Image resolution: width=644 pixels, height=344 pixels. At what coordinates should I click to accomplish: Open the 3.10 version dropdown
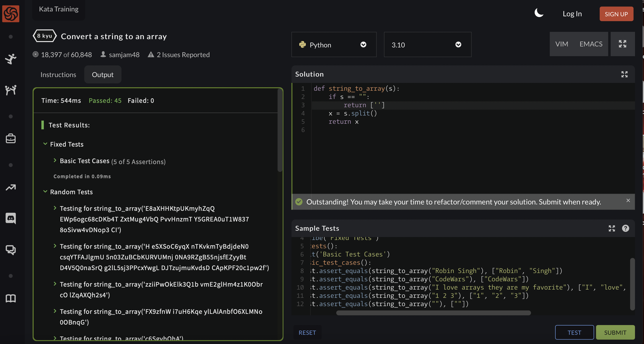[x=427, y=45]
